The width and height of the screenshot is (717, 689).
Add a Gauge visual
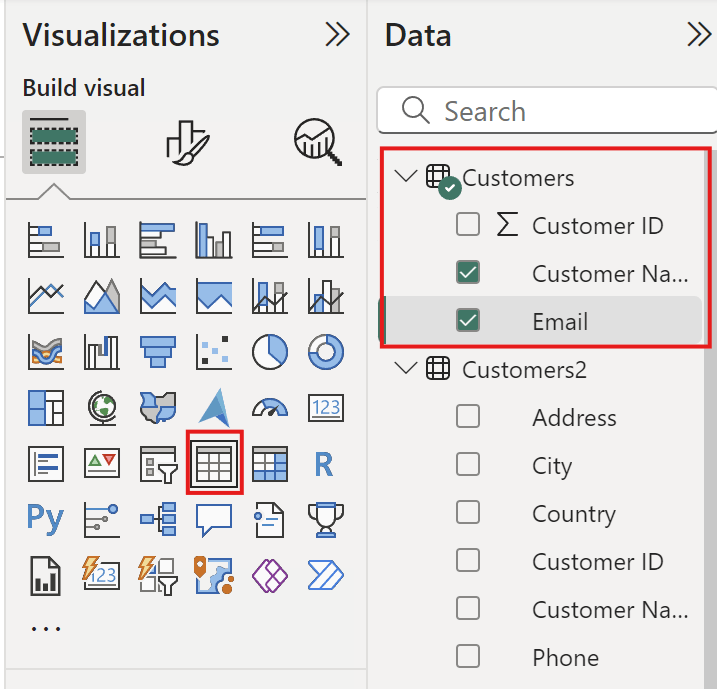click(269, 407)
